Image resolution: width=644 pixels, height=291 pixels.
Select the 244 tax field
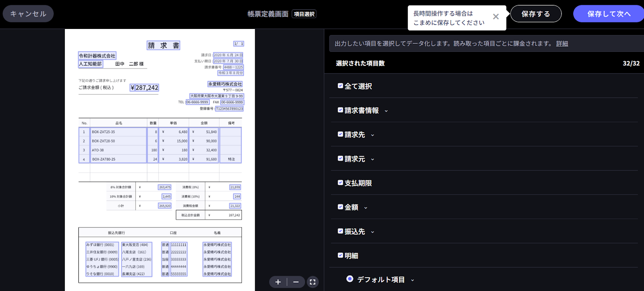point(237,197)
